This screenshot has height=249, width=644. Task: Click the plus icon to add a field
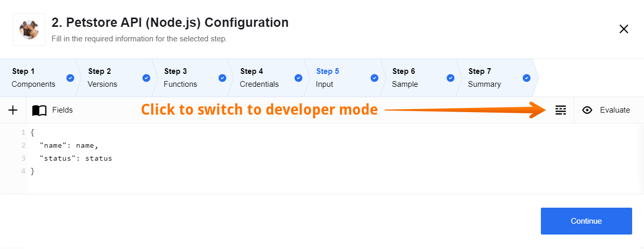13,110
